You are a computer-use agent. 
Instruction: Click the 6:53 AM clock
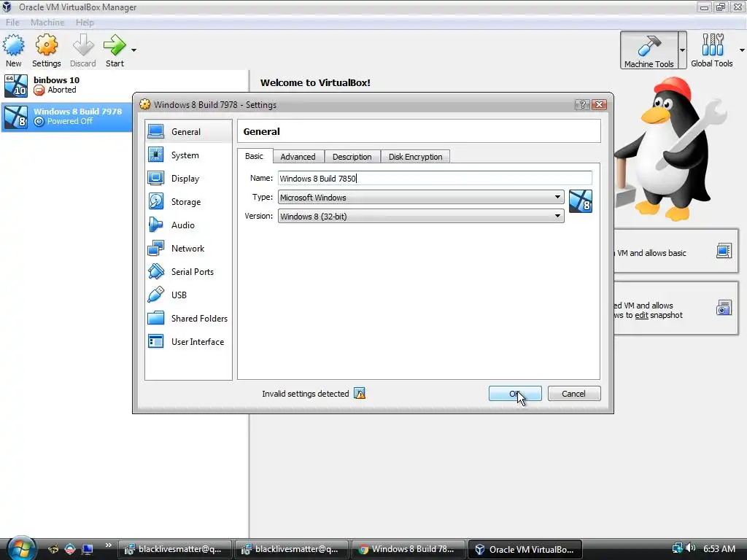[719, 548]
